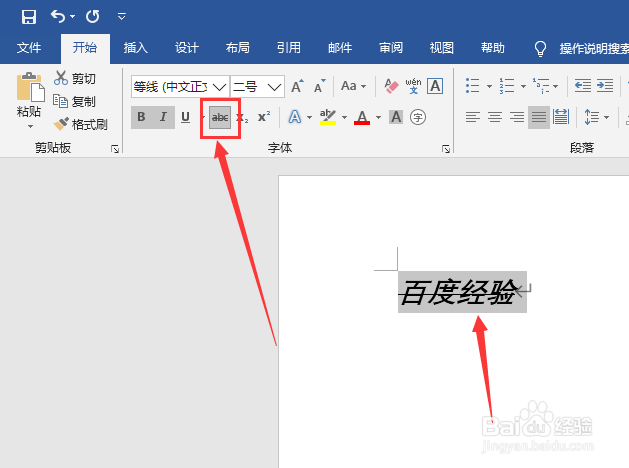Open the 设计 ribbon tab
Viewport: 629px width, 468px height.
[x=187, y=48]
